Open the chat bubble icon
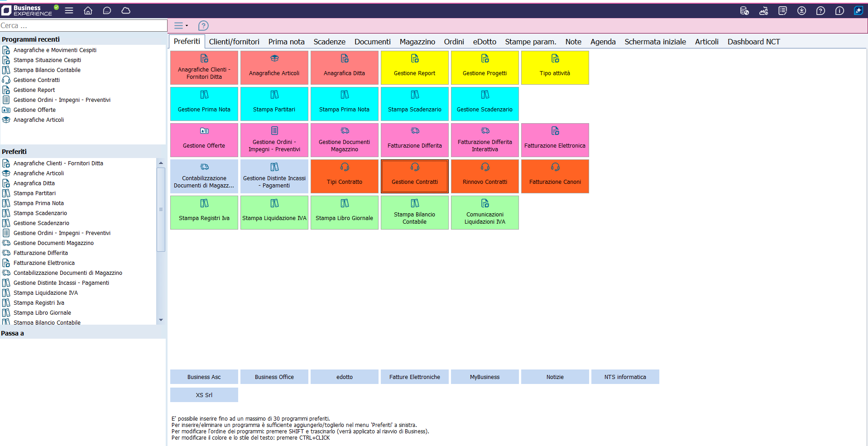Screen dimensions: 868x446 [107, 10]
